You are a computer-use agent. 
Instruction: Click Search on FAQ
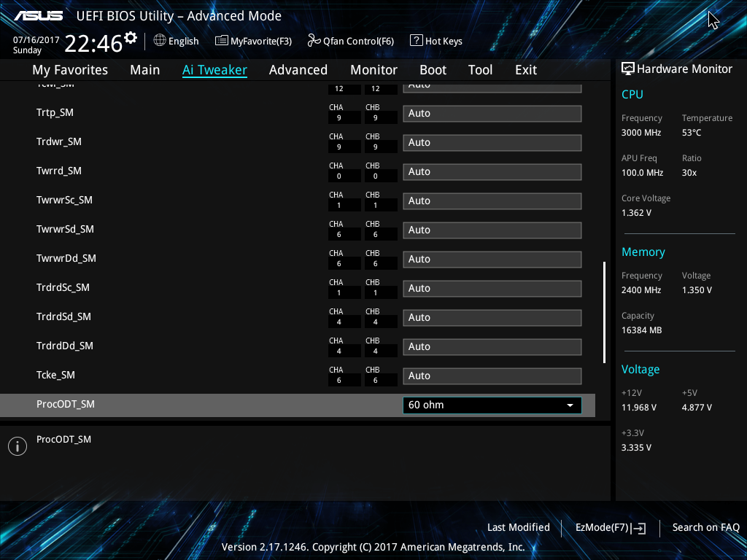[706, 527]
